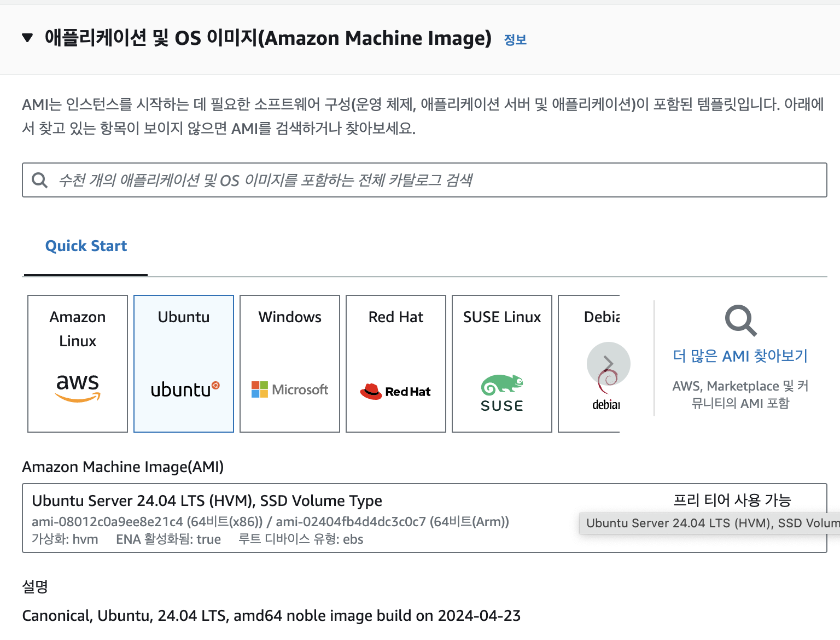Image resolution: width=840 pixels, height=640 pixels.
Task: Click the aws logo icon
Action: tap(78, 388)
